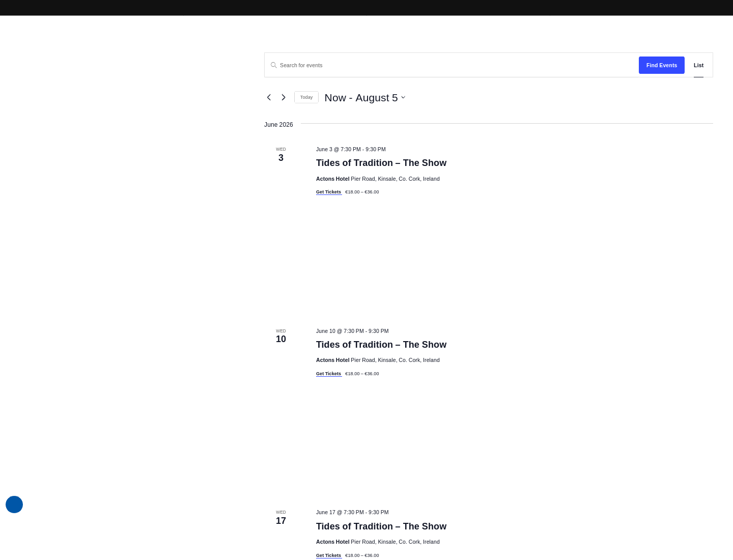Click the blue circular accessibility button
Viewport: 733px width, 560px height.
pos(14,505)
